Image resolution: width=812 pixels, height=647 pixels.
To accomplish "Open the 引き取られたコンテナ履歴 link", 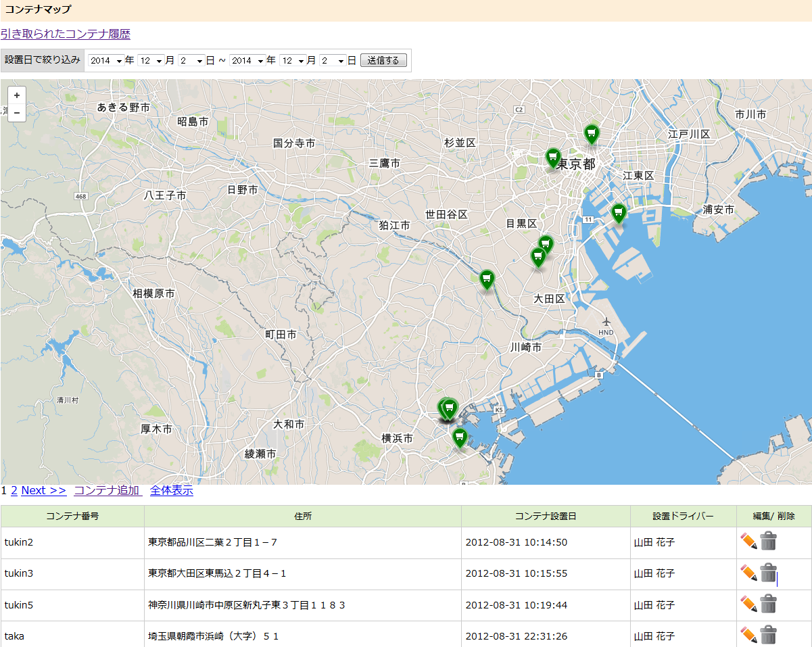I will tap(66, 34).
